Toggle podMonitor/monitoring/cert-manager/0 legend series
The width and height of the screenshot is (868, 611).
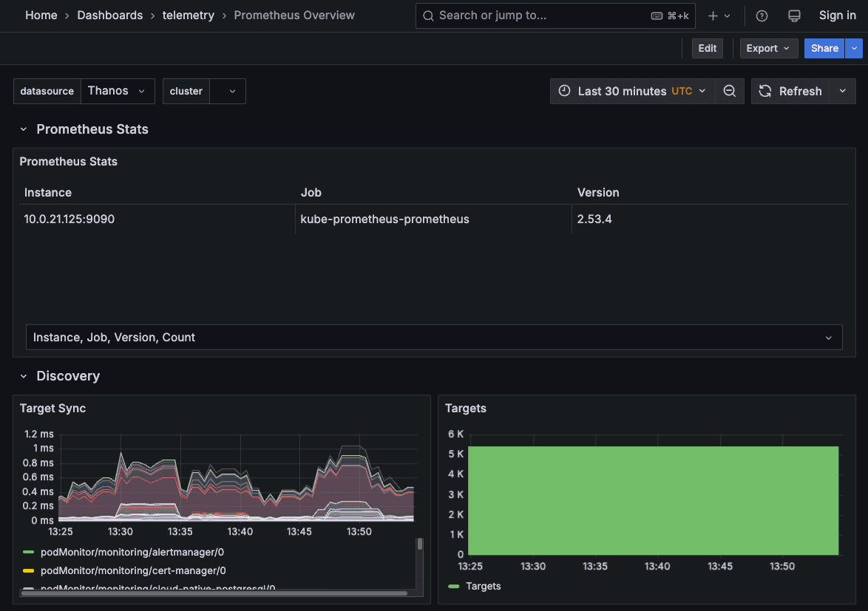133,570
